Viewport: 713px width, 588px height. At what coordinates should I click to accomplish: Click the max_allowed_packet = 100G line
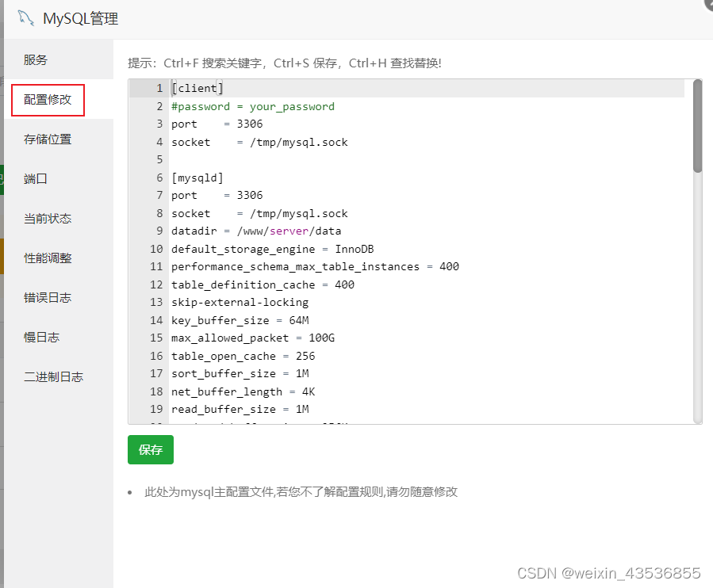coord(253,338)
